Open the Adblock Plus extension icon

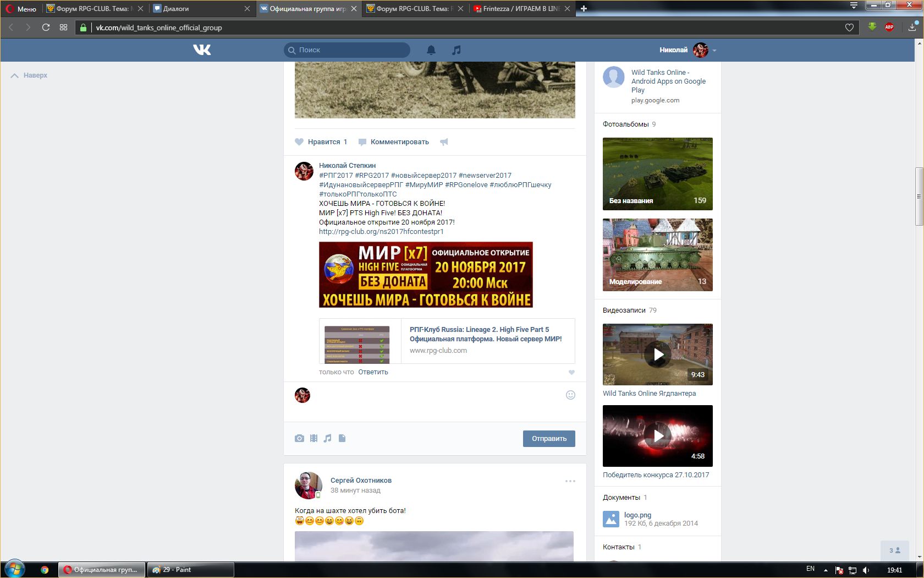click(889, 27)
